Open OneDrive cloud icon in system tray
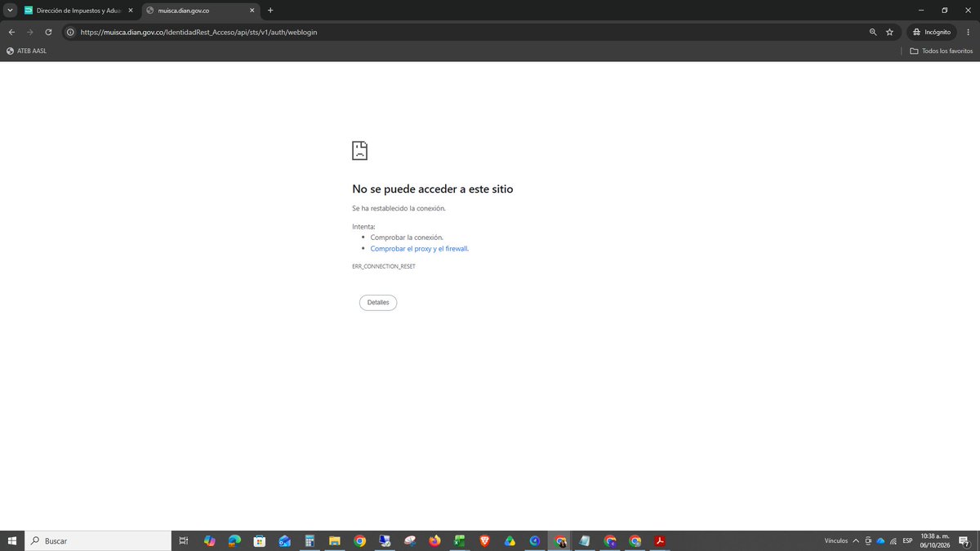Viewport: 980px width, 551px height. click(x=880, y=540)
